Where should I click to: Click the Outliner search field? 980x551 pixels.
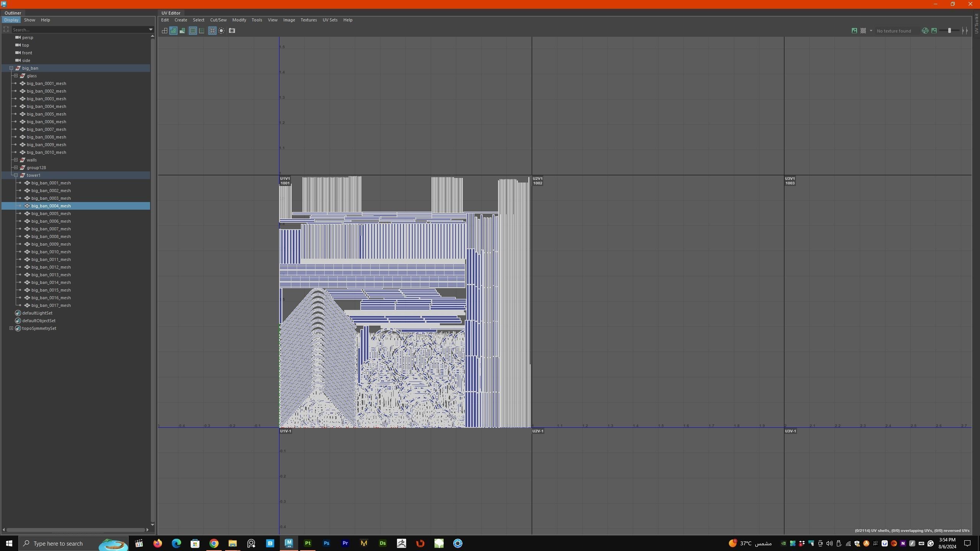(80, 29)
